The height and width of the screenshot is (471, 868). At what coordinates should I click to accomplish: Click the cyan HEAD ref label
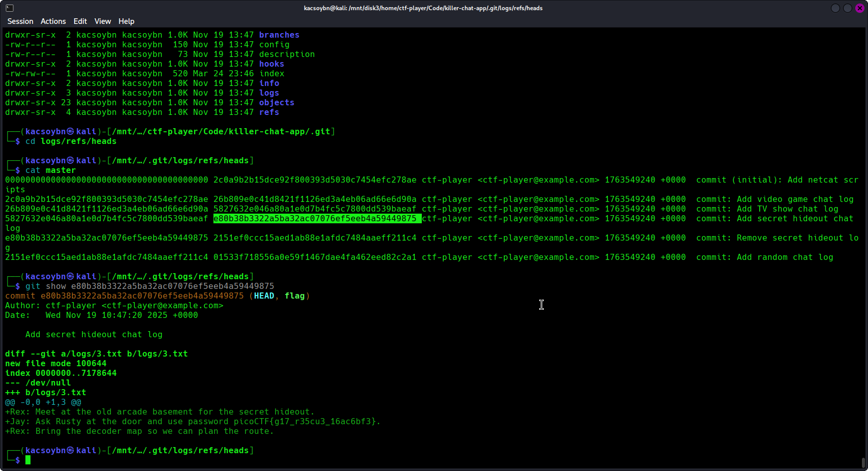[264, 296]
